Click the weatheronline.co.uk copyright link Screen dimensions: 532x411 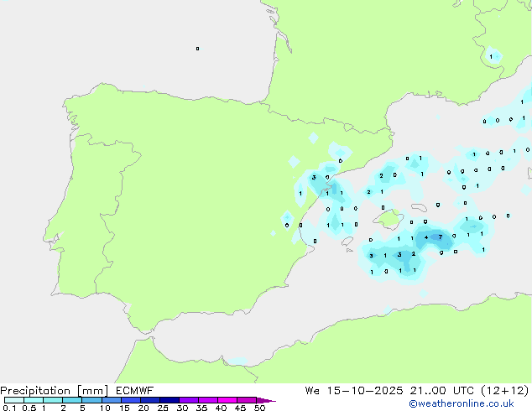(x=461, y=403)
